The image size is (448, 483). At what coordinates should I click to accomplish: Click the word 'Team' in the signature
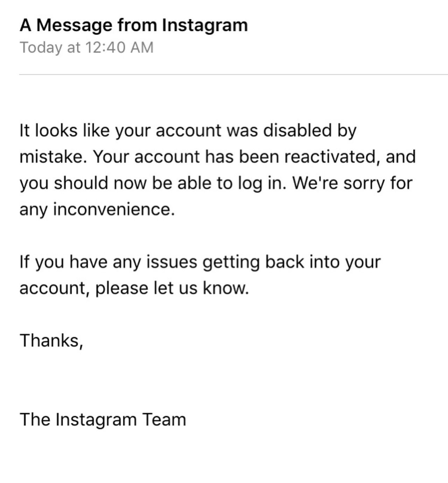click(x=164, y=419)
